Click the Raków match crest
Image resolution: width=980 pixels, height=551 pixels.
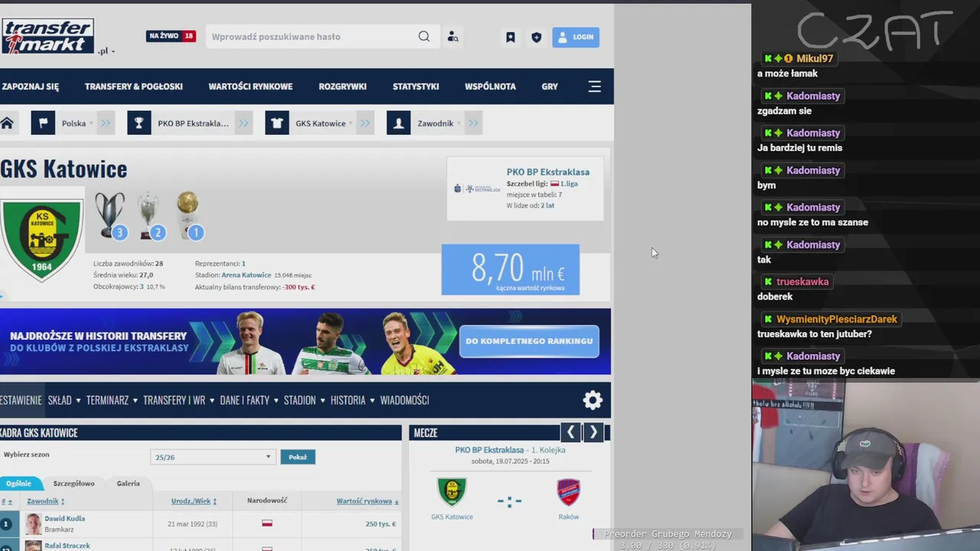click(568, 492)
